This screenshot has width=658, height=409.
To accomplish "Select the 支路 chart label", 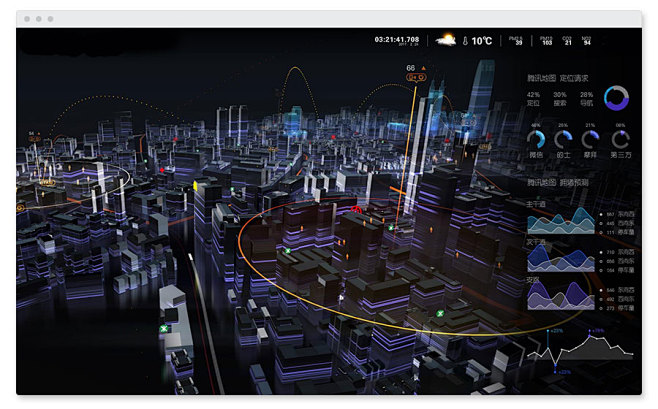I will (533, 279).
